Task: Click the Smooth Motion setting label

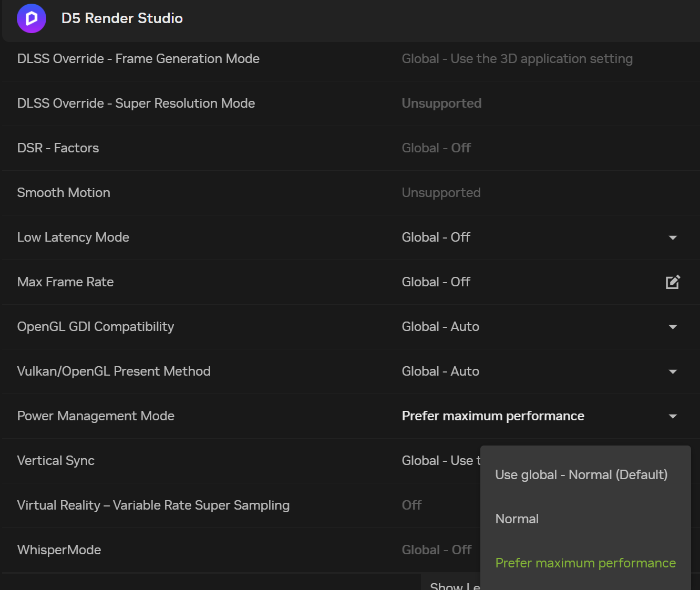Action: click(64, 193)
